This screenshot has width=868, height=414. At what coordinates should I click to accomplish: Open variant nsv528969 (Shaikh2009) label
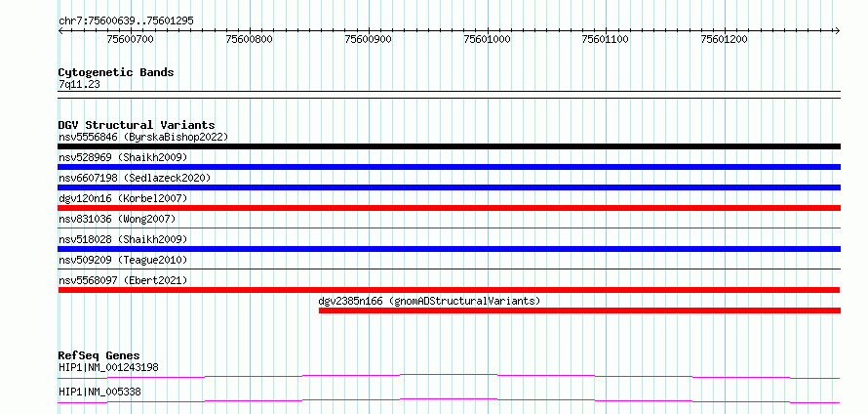(123, 157)
